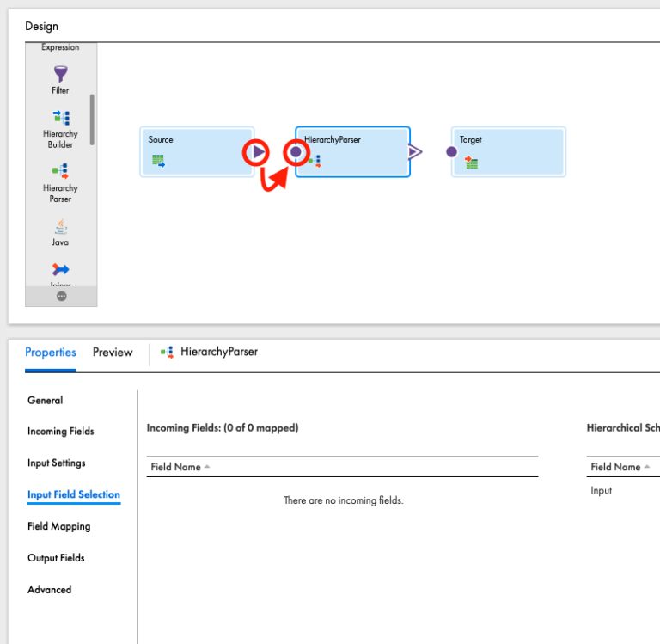Switch to the Preview tab

point(113,353)
